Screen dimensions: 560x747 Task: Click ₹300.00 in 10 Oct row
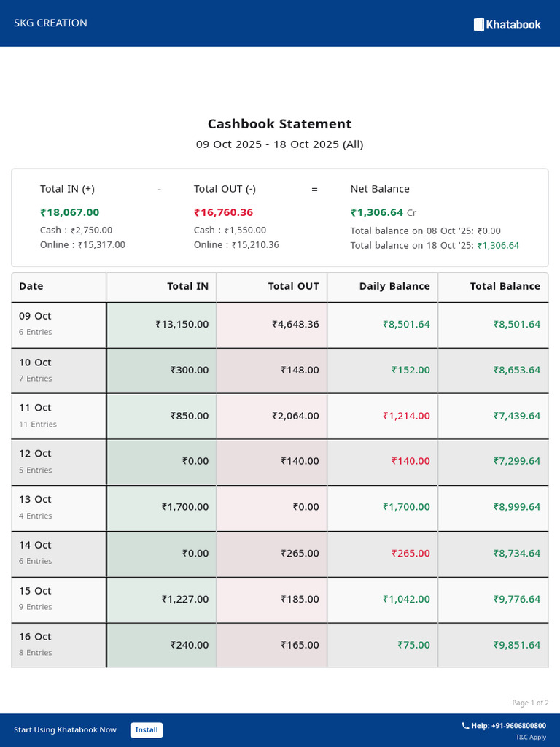190,370
